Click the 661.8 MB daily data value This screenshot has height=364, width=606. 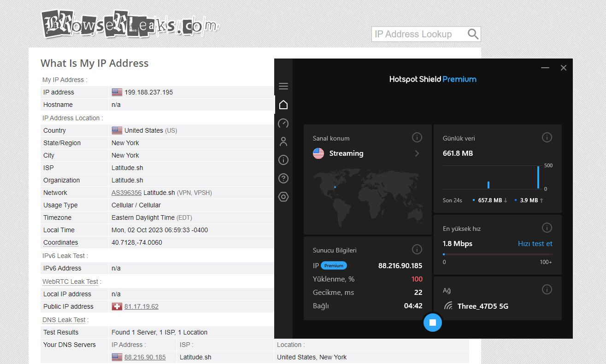pos(458,153)
